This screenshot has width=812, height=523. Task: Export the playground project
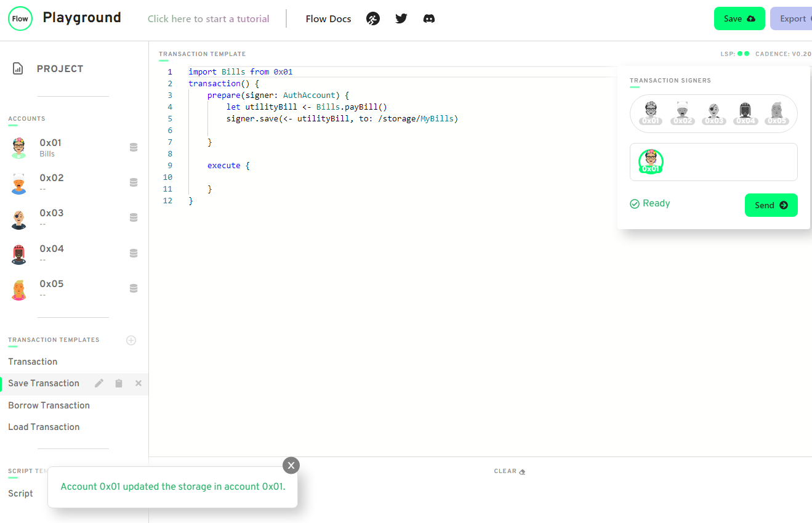tap(791, 18)
